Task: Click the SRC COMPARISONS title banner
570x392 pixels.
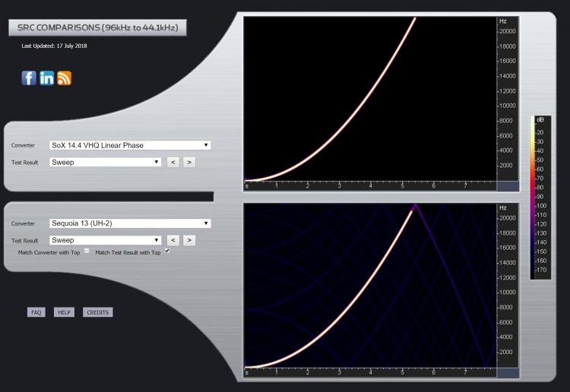Action: tap(97, 27)
